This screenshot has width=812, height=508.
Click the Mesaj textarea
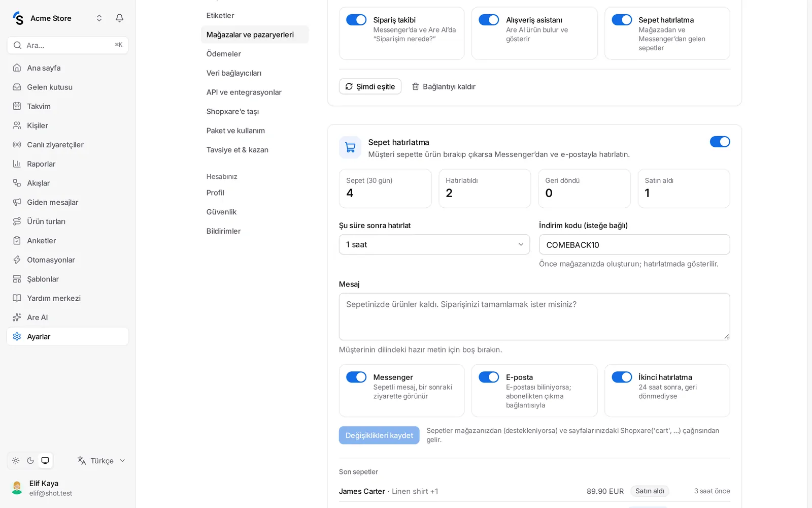tap(534, 316)
